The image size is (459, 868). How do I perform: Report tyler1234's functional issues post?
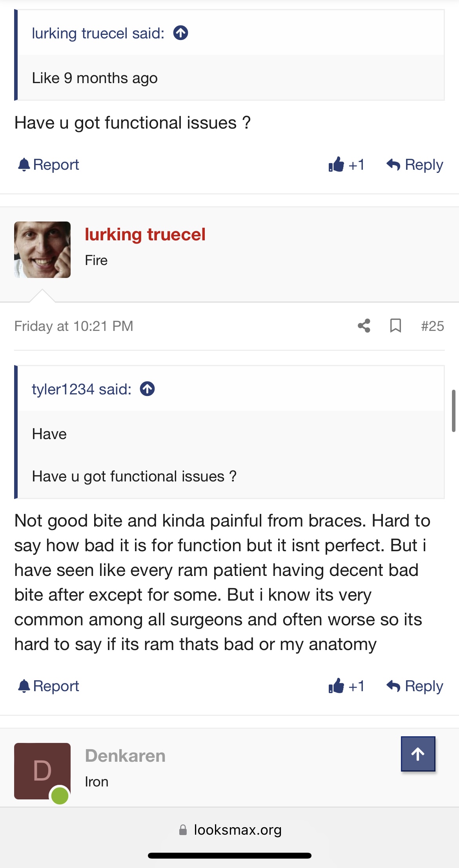click(49, 165)
